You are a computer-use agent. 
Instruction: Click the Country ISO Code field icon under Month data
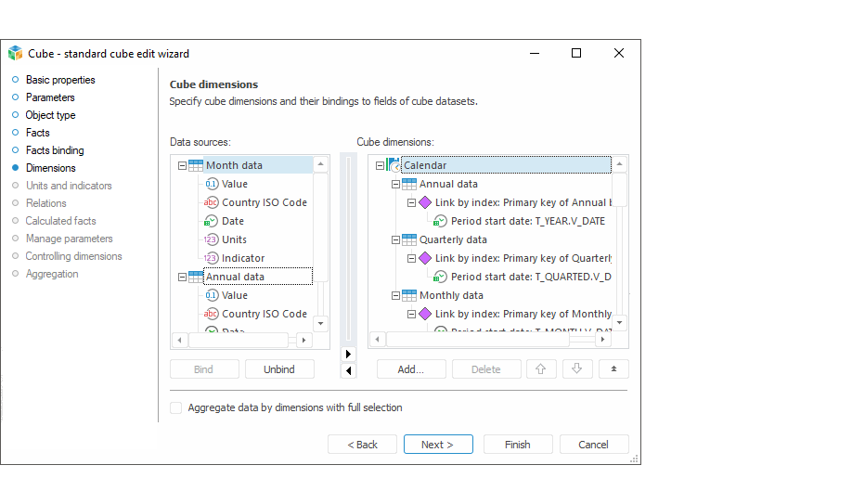tap(212, 202)
